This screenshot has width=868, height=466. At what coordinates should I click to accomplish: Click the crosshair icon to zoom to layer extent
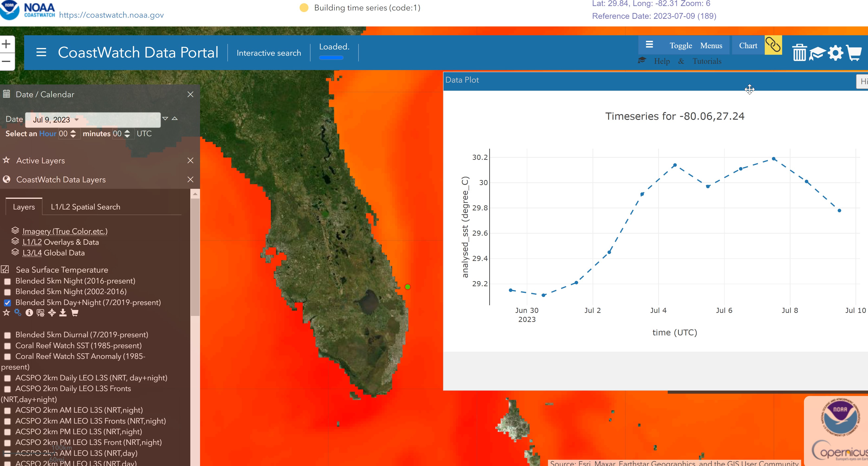click(52, 313)
